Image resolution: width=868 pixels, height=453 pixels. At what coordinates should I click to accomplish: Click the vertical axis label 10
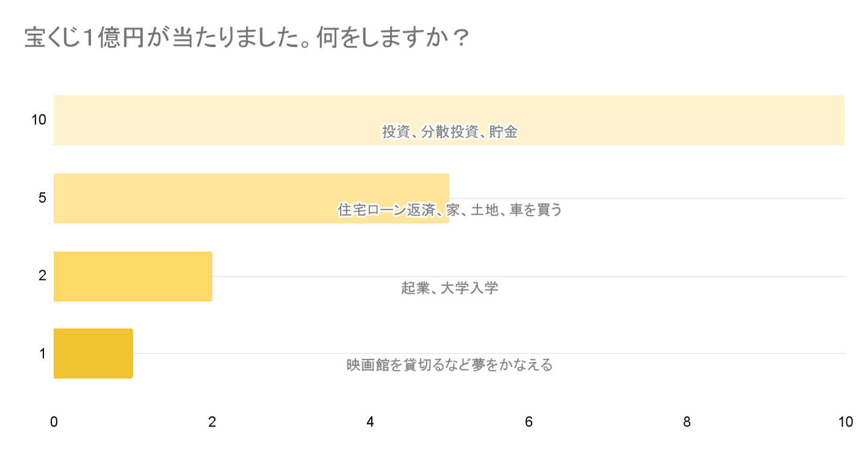(39, 120)
